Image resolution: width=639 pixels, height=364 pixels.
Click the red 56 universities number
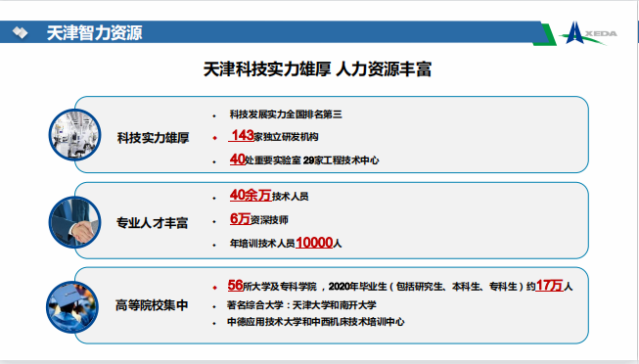pos(235,286)
